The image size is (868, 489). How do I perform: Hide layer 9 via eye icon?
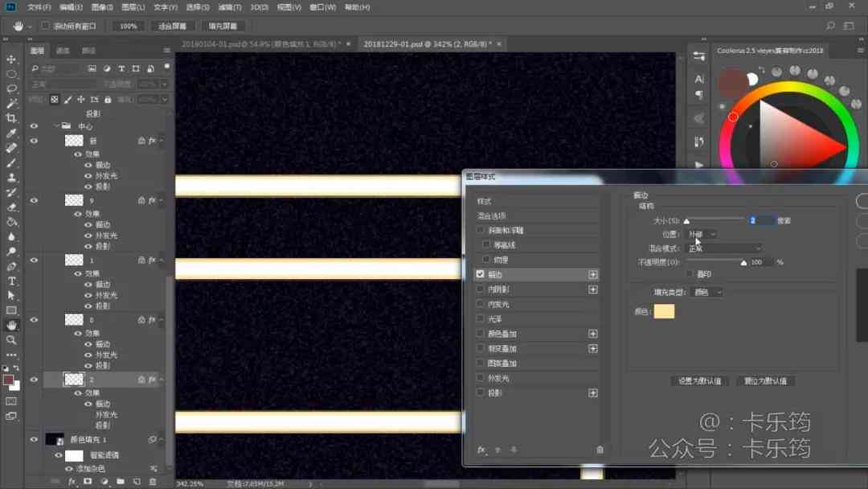pos(34,200)
